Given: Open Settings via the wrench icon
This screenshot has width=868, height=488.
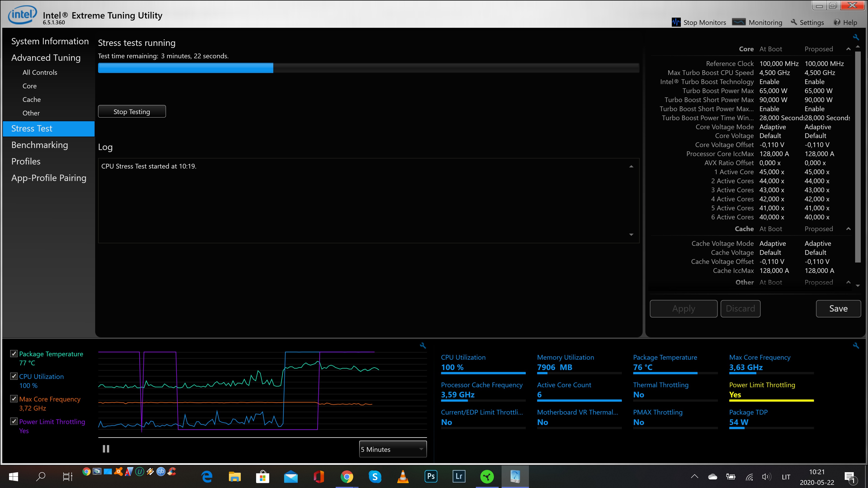Looking at the screenshot, I should click(794, 22).
